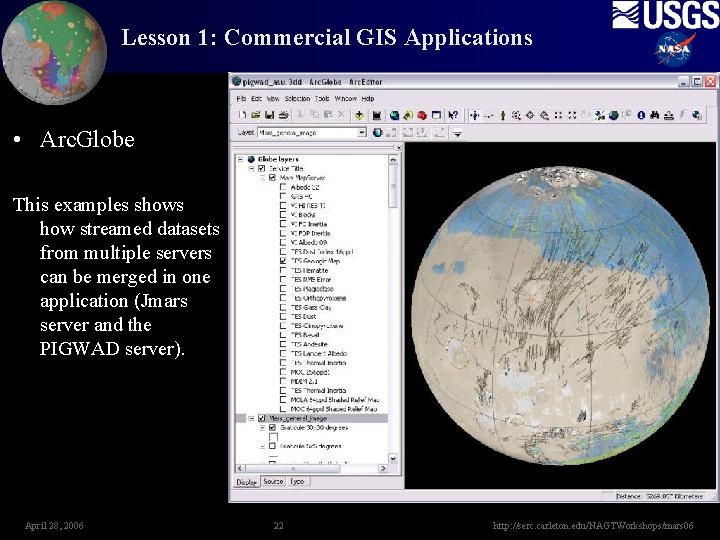Click the What's This help pointer icon
Image resolution: width=720 pixels, height=540 pixels.
tap(453, 115)
